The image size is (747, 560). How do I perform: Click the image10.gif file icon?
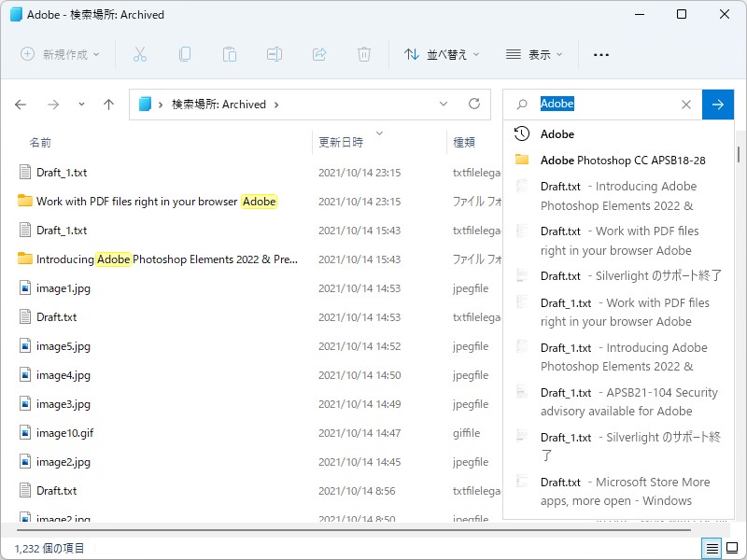point(25,433)
